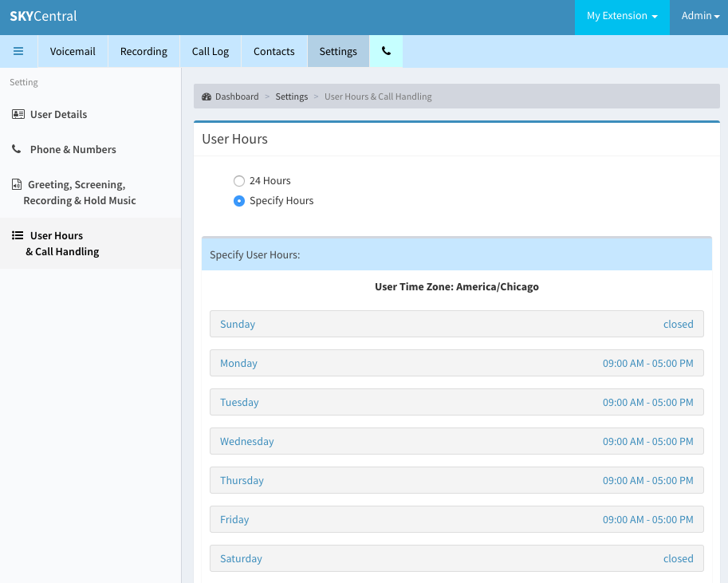This screenshot has width=728, height=583.
Task: Toggle the hamburger sidebar menu icon
Action: [18, 51]
